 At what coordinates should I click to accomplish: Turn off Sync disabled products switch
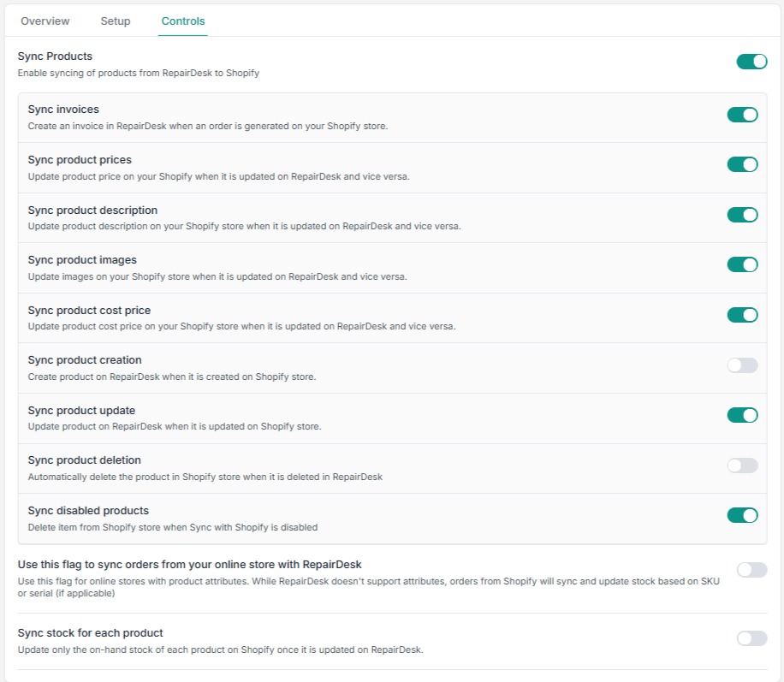tap(743, 515)
